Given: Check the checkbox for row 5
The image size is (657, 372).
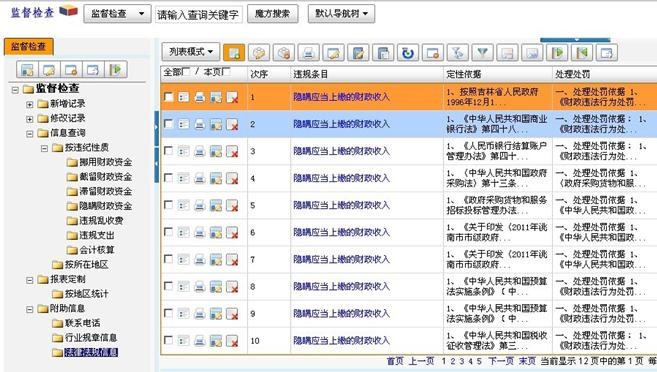Looking at the screenshot, I should point(168,205).
